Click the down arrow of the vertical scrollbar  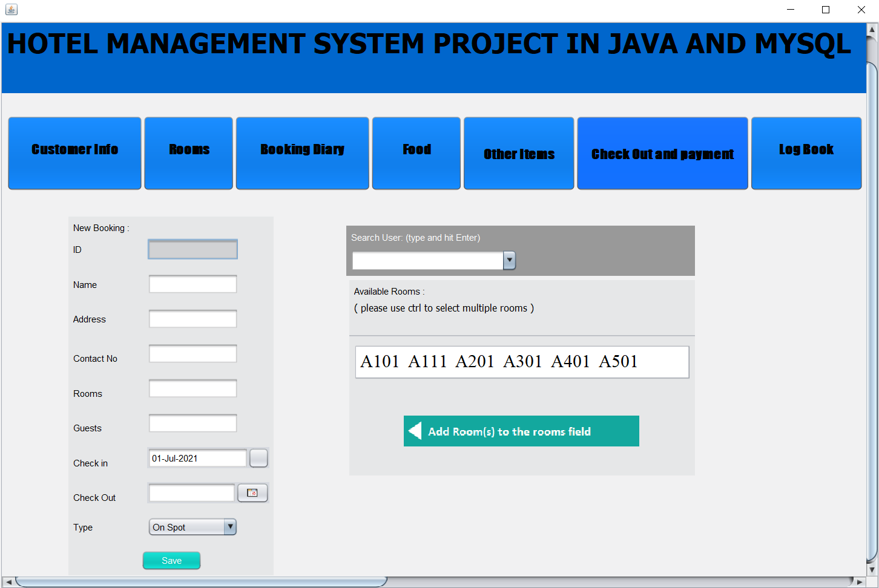[872, 569]
